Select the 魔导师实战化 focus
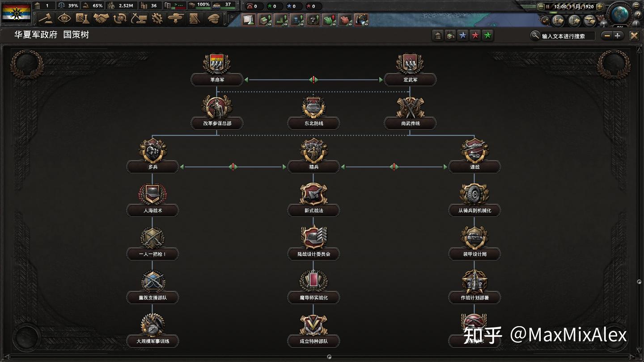This screenshot has width=644, height=362. 314,286
